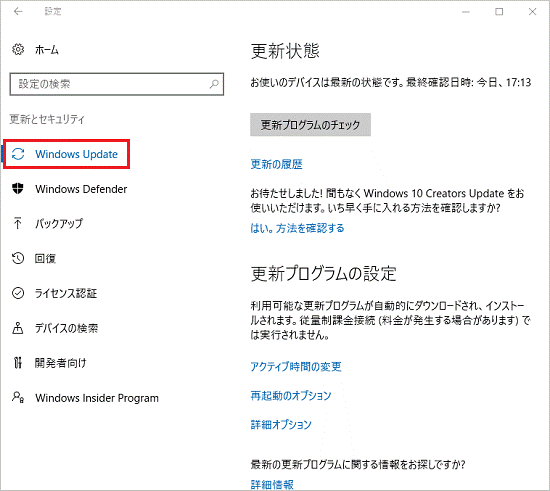
Task: Click the back arrow in title bar
Action: [x=18, y=12]
